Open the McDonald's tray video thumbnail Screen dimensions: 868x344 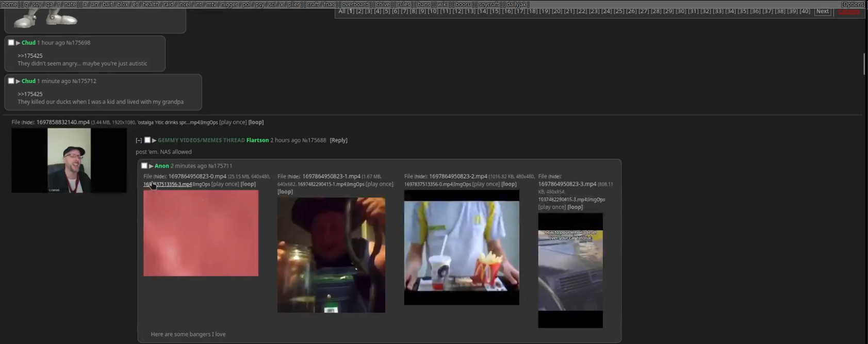tap(462, 248)
